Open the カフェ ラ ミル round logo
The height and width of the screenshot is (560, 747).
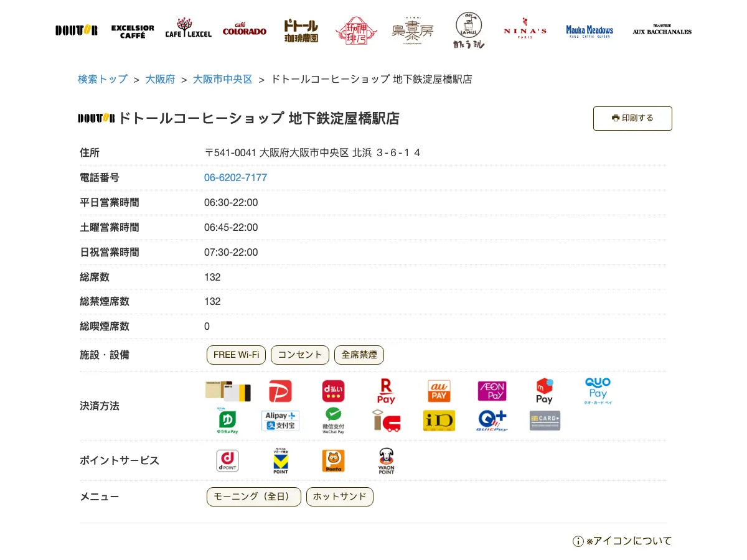469,30
